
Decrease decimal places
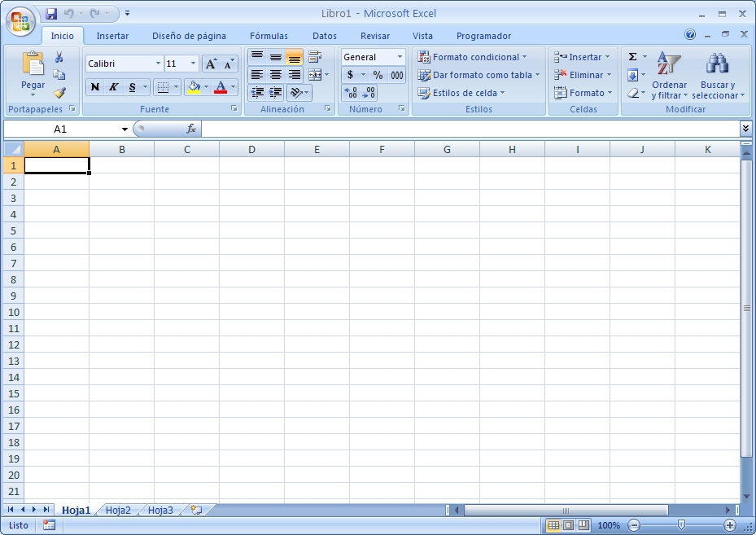(x=369, y=92)
